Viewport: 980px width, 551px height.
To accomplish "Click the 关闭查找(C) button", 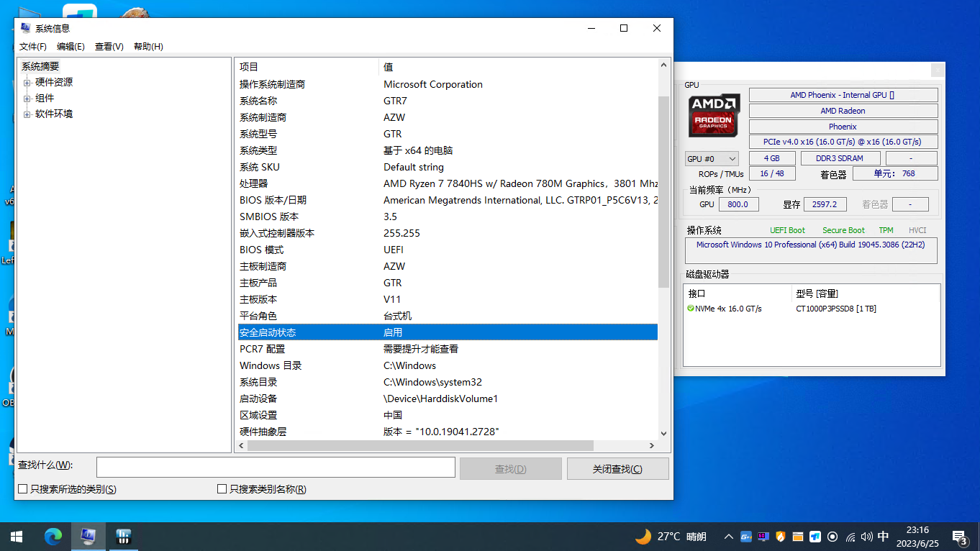I will 617,469.
